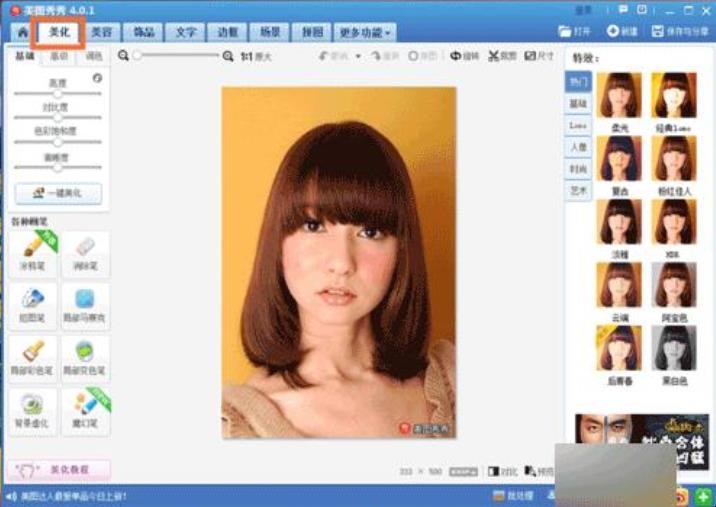Viewport: 716px width, 507px height.
Task: Click the 一键美化 one-click beautify button
Action: (58, 193)
